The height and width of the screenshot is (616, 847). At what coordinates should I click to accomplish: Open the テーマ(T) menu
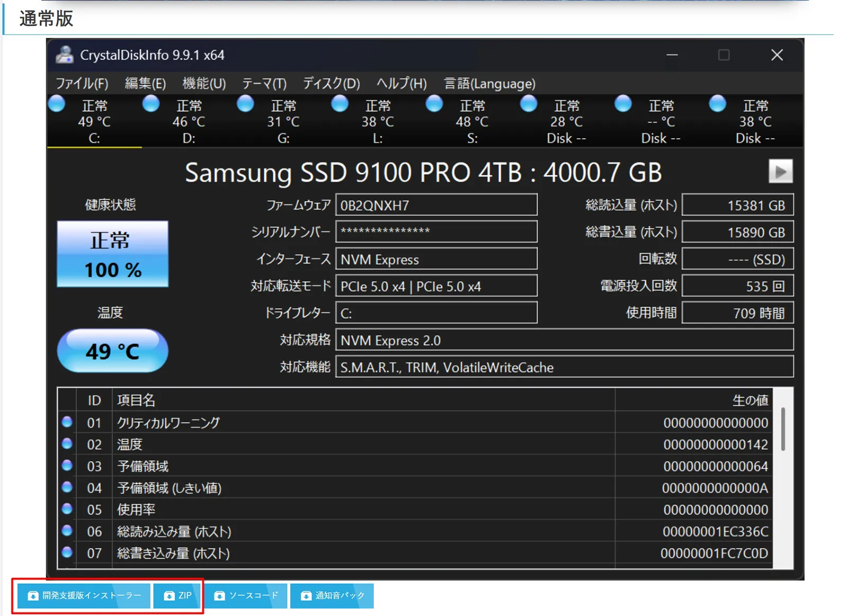(264, 84)
